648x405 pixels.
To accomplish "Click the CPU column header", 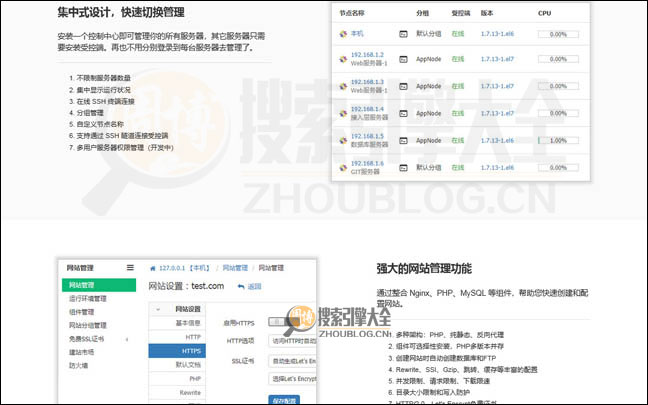I will [x=544, y=13].
